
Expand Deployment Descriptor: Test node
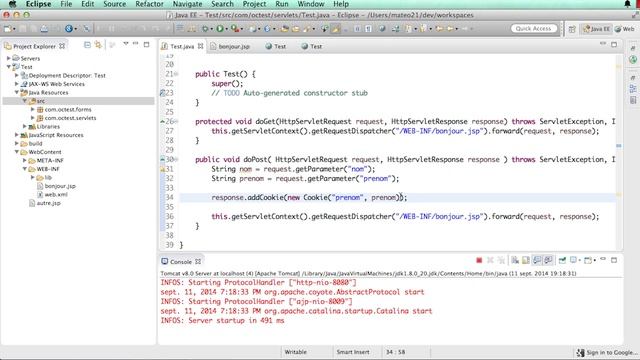[17, 76]
